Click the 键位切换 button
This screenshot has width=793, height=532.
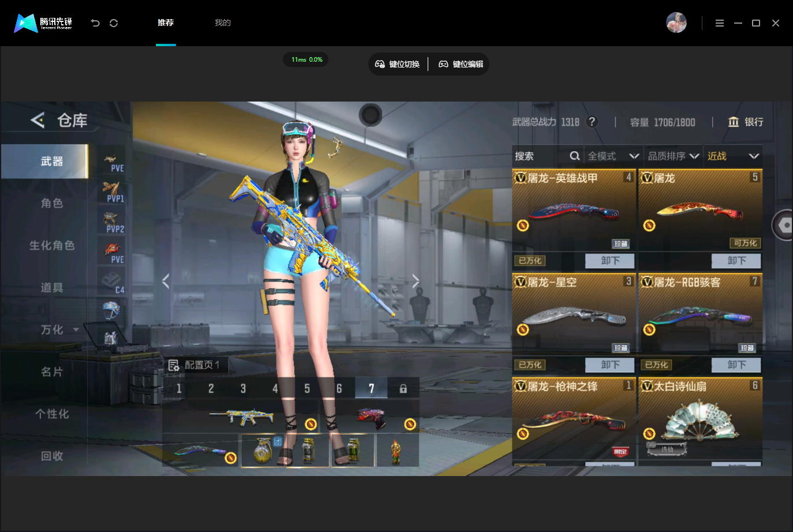click(x=397, y=64)
